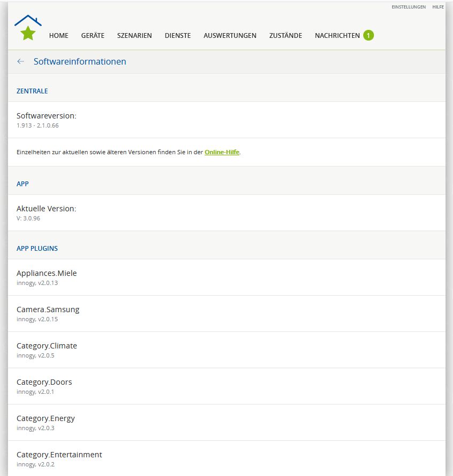
Task: Open EINSTELLUNGEN at the top right
Action: 408,7
